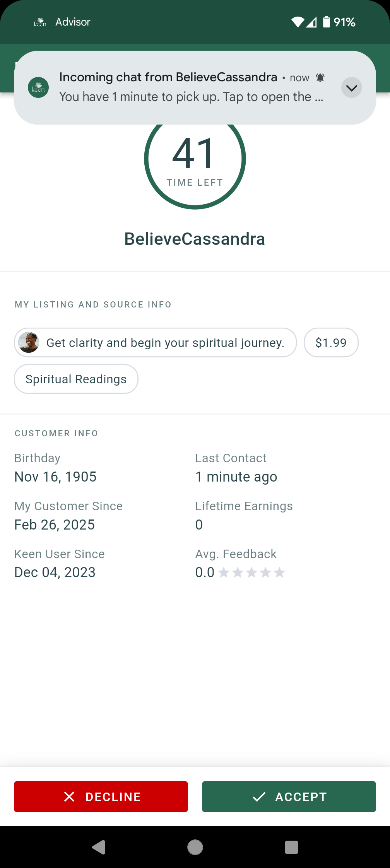Viewport: 390px width, 868px height.
Task: Tap the Keen icon in status bar
Action: click(x=40, y=22)
